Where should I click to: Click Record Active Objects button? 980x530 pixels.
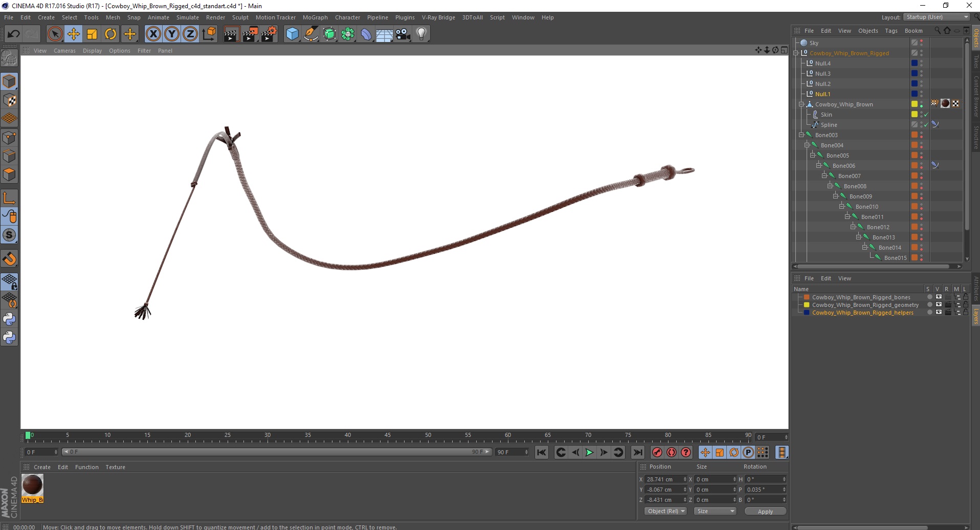[x=657, y=452]
